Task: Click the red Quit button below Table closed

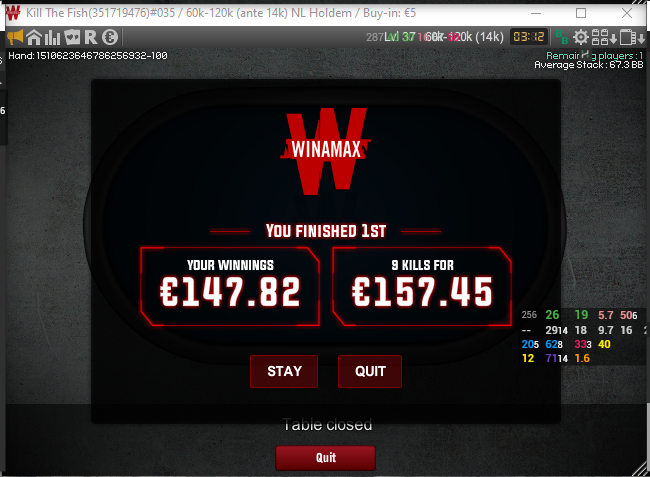Action: (x=325, y=458)
